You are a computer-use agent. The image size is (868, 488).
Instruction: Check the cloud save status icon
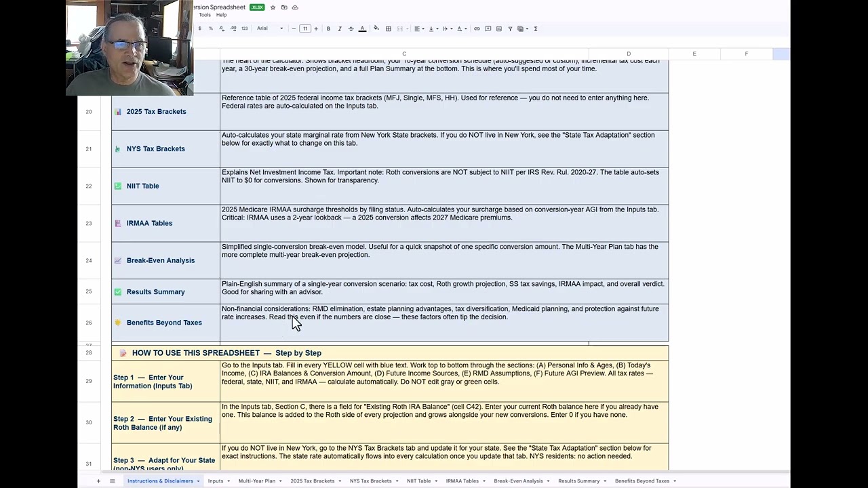point(295,7)
